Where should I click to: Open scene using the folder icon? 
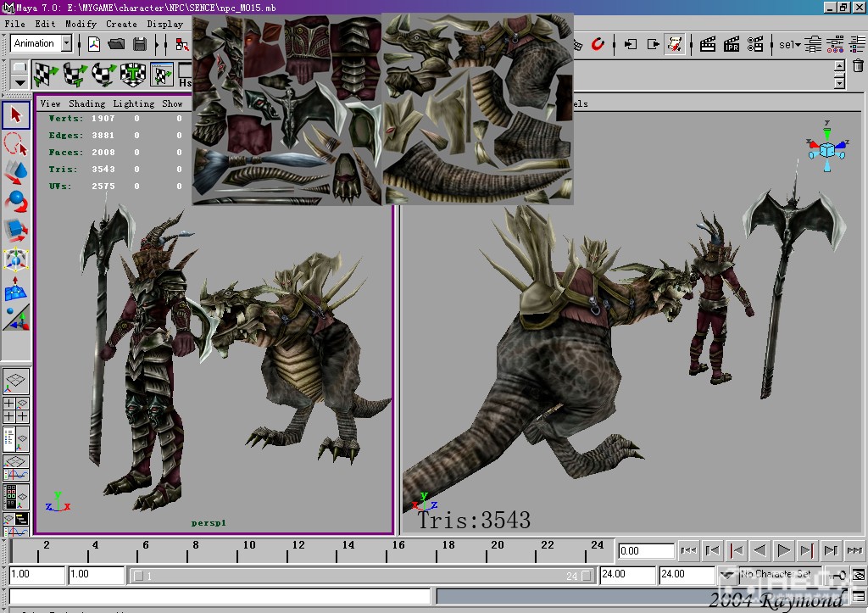pos(117,44)
